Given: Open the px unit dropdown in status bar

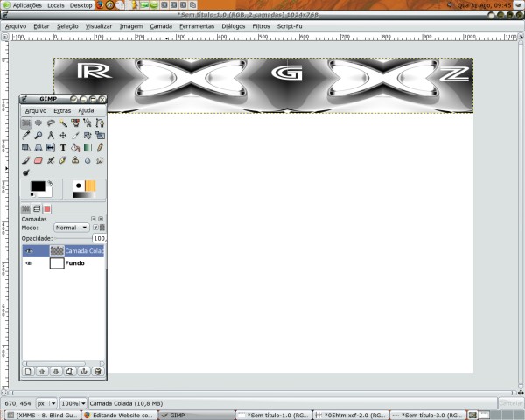Looking at the screenshot, I should pos(46,403).
